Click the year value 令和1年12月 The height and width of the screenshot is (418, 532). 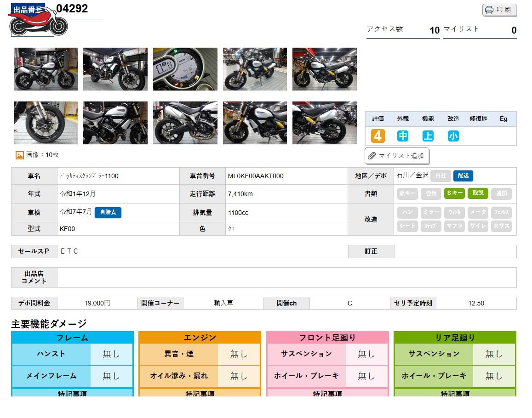77,194
